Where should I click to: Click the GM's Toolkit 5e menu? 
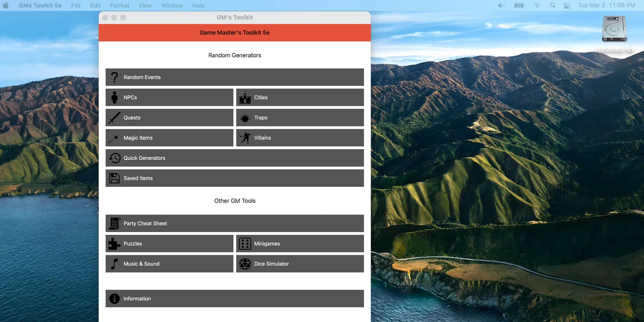40,5
